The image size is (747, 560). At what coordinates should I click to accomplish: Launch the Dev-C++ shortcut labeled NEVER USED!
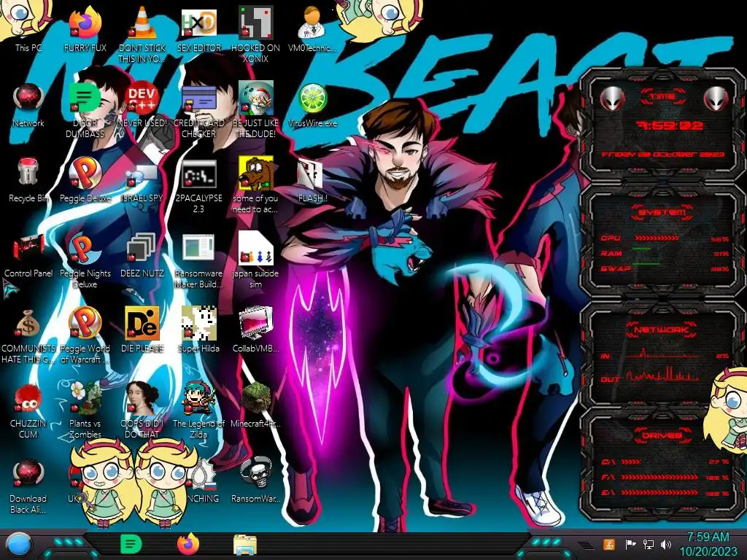[x=142, y=105]
